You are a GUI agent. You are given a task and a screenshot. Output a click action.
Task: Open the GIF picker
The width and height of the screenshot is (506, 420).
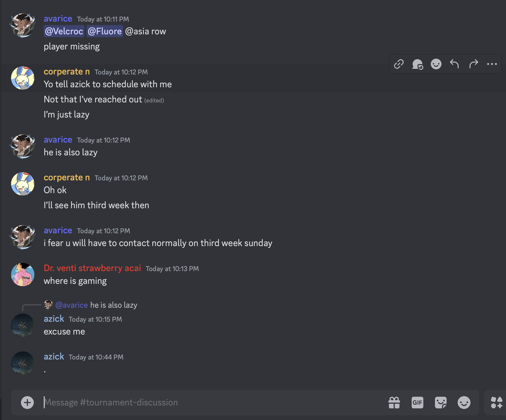[x=417, y=403]
